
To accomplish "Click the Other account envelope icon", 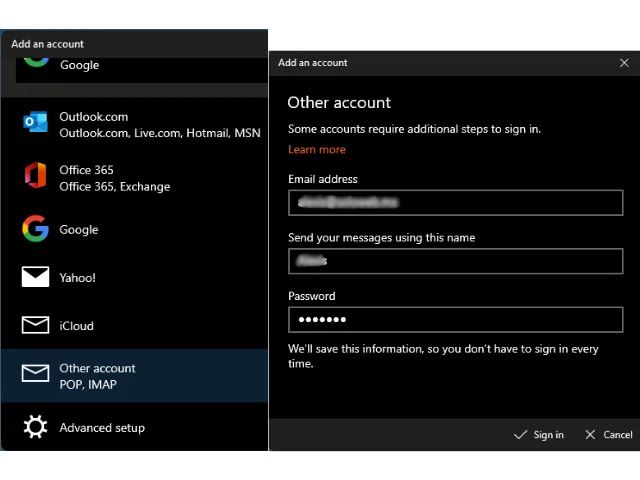I will pos(36,373).
